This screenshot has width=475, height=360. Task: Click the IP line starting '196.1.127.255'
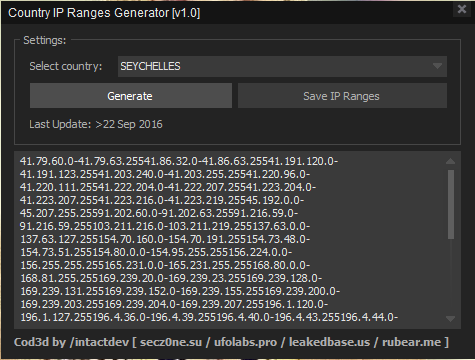coord(209,317)
